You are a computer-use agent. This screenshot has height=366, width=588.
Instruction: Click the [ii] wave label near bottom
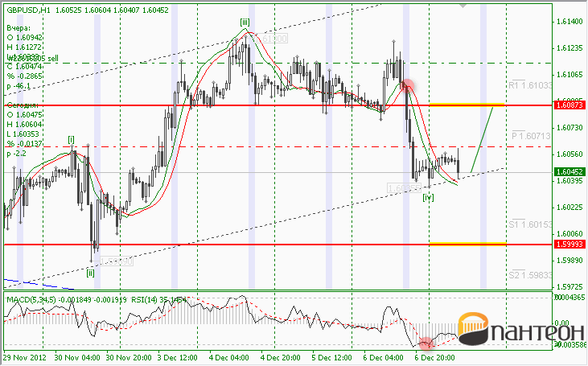(x=90, y=273)
